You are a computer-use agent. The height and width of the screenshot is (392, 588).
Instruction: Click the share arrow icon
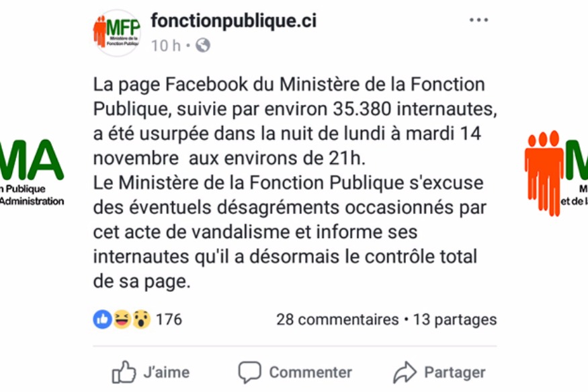[x=405, y=372]
